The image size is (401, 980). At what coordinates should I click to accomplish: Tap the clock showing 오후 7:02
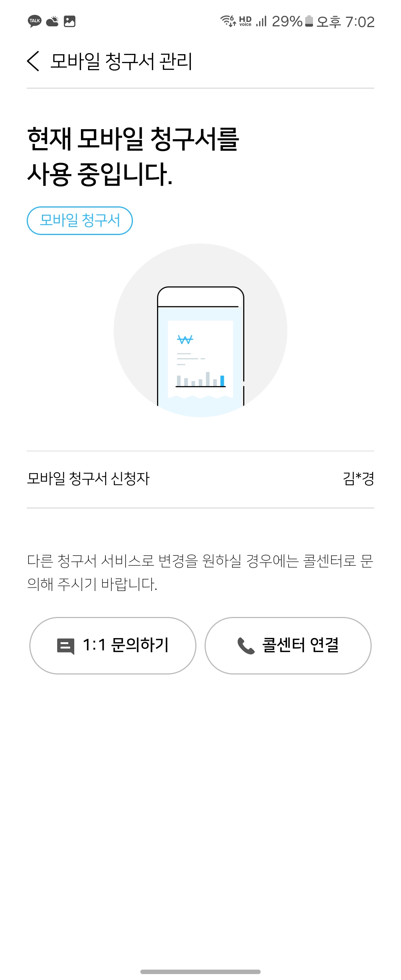pos(345,22)
